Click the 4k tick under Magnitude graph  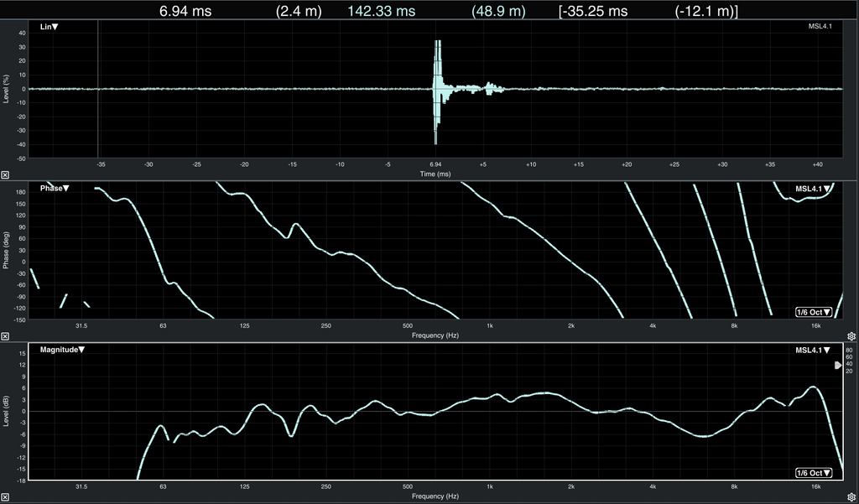tap(653, 486)
